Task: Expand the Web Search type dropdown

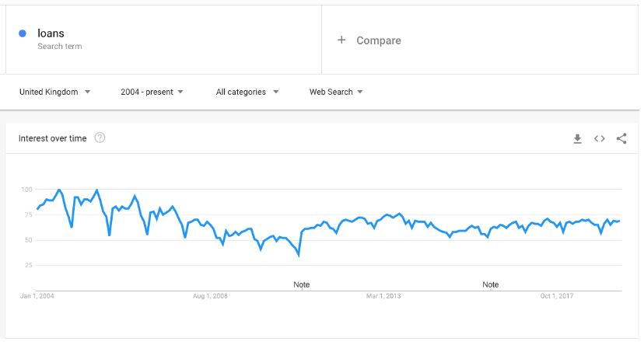Action: point(336,92)
